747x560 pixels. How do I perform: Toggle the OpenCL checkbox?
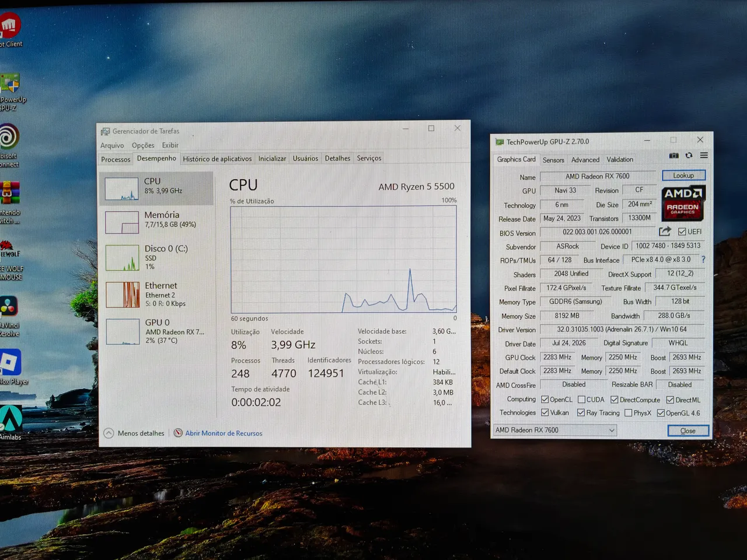(x=545, y=400)
